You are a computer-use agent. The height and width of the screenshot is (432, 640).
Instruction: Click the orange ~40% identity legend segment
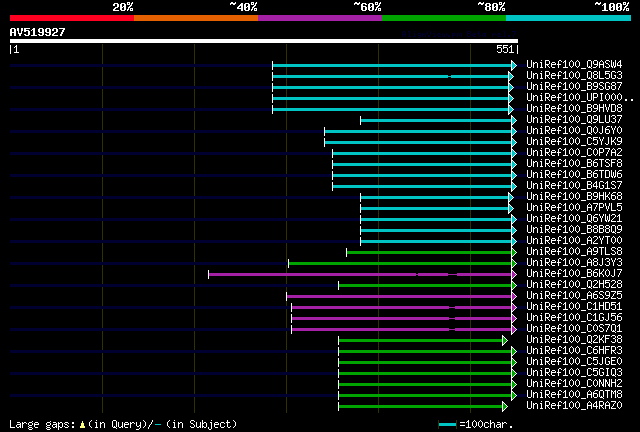click(196, 18)
